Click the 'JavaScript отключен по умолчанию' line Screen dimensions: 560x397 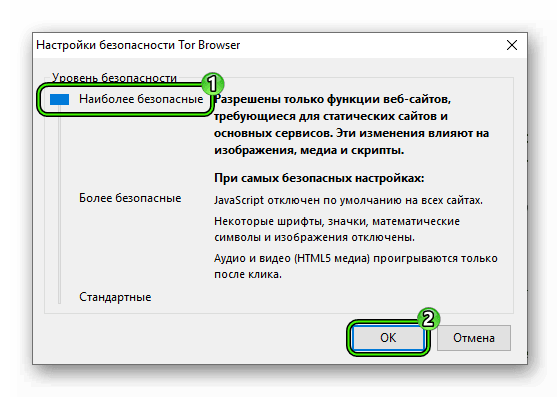coord(348,200)
